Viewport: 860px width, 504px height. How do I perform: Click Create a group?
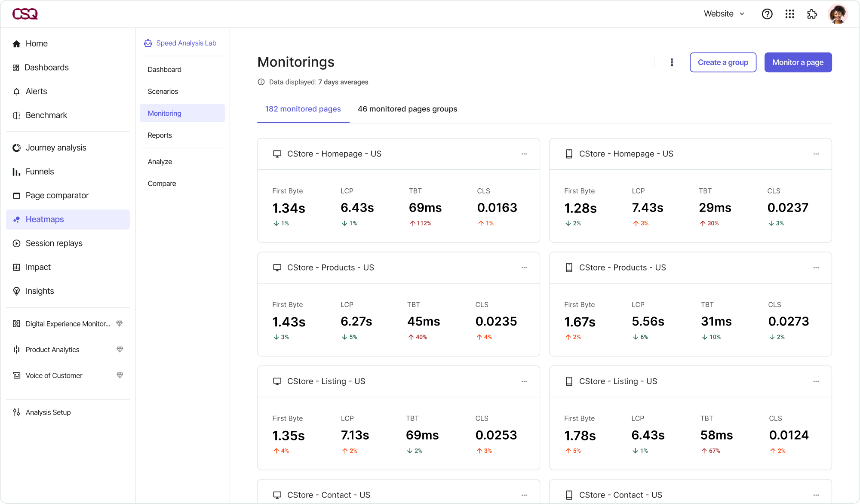point(723,62)
